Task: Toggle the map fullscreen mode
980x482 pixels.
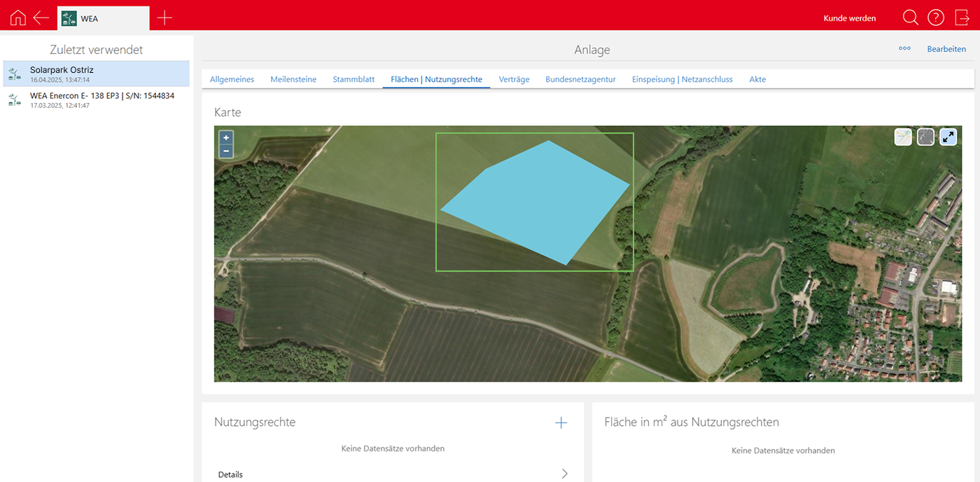Action: click(x=948, y=137)
